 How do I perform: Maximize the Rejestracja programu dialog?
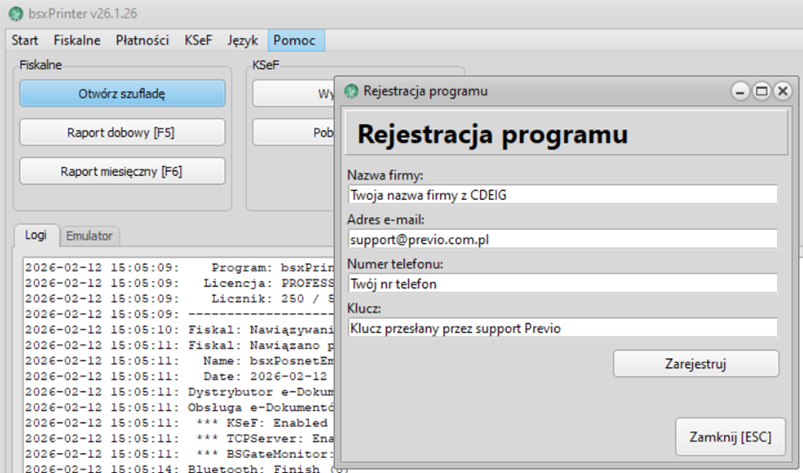[761, 91]
